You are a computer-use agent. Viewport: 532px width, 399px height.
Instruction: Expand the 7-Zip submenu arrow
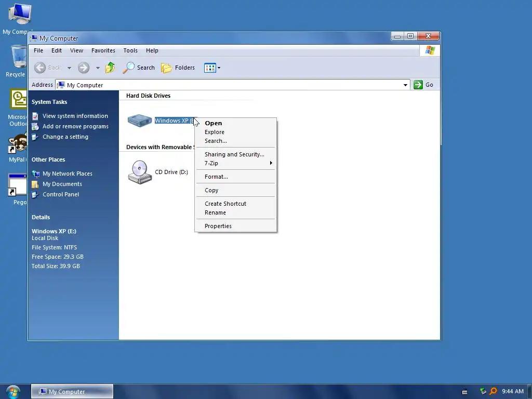[x=271, y=163]
